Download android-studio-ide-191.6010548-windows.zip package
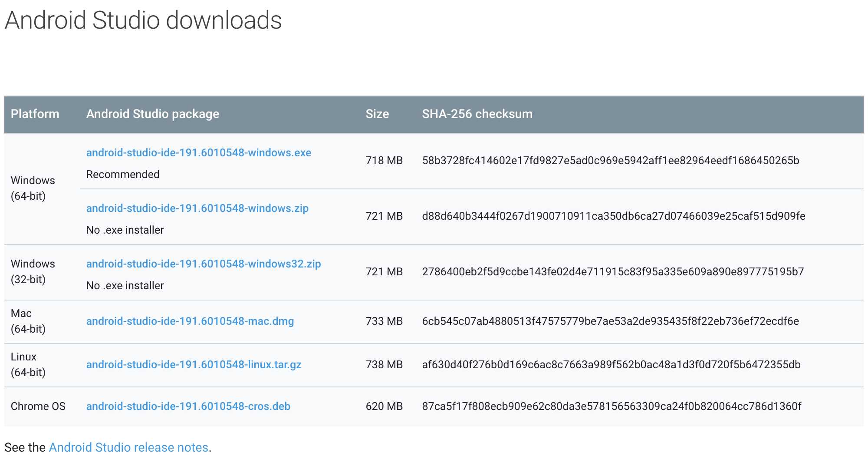868x469 pixels. click(x=197, y=208)
